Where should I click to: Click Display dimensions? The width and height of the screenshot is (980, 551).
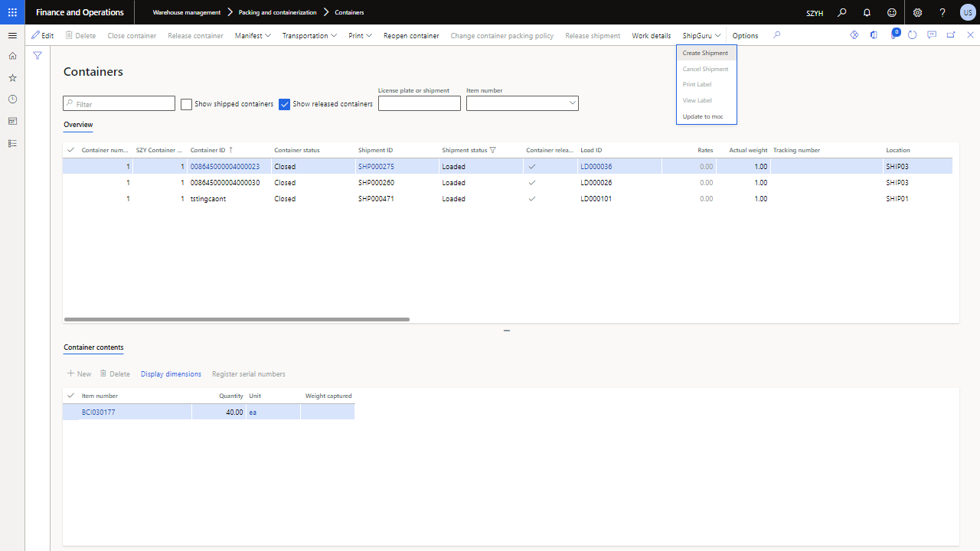pyautogui.click(x=171, y=374)
